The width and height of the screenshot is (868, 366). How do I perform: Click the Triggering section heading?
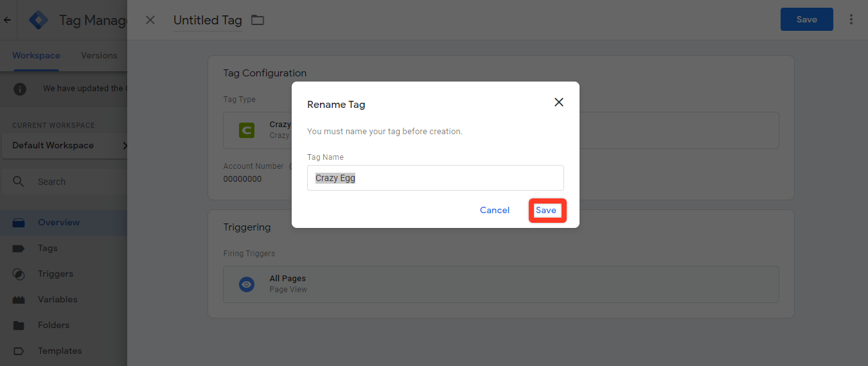tap(247, 227)
